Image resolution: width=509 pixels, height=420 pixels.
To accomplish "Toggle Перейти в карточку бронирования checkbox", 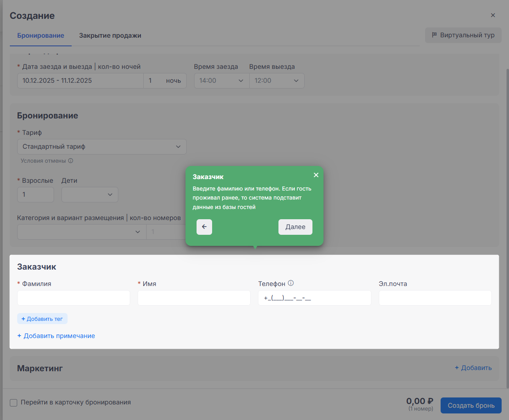I will click(14, 403).
